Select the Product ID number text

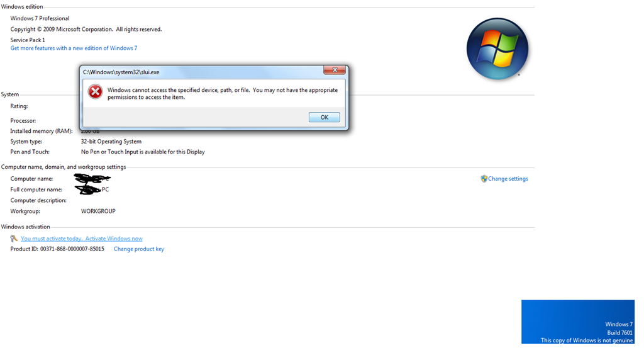[x=72, y=249]
